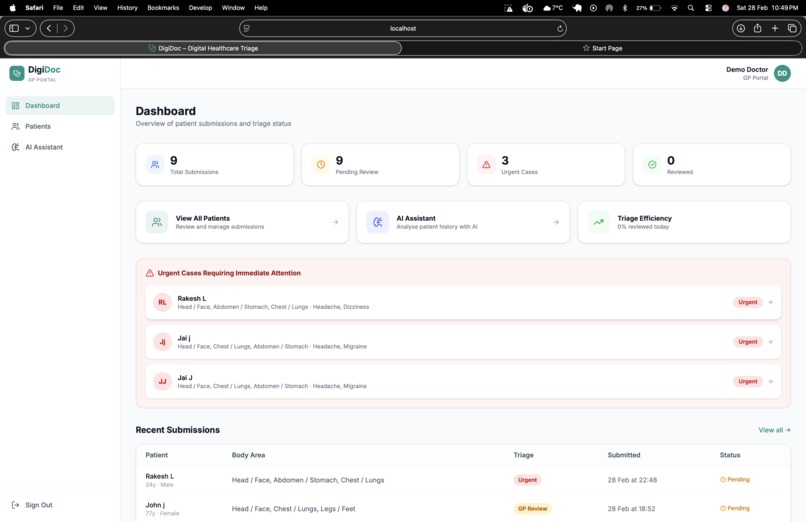Click the arrow on View All Patients card
This screenshot has width=806, height=522.
click(335, 222)
